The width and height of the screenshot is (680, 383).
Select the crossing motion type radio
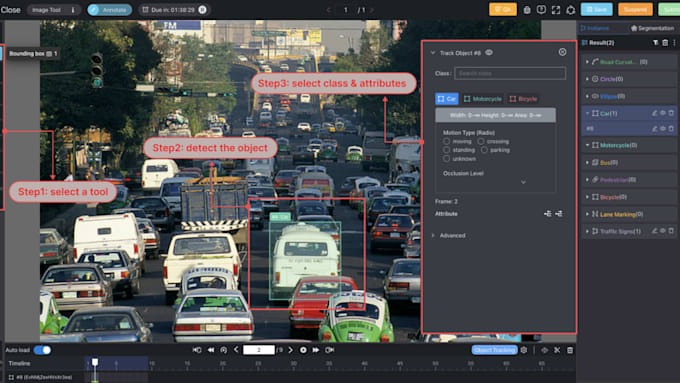[x=481, y=141]
